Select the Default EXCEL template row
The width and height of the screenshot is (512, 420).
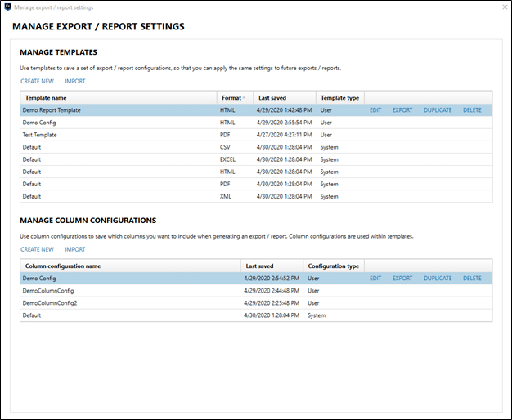[256, 159]
